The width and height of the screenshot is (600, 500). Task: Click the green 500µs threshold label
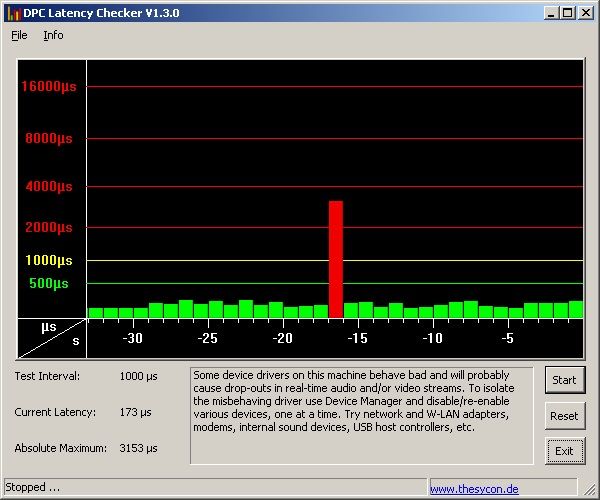49,283
